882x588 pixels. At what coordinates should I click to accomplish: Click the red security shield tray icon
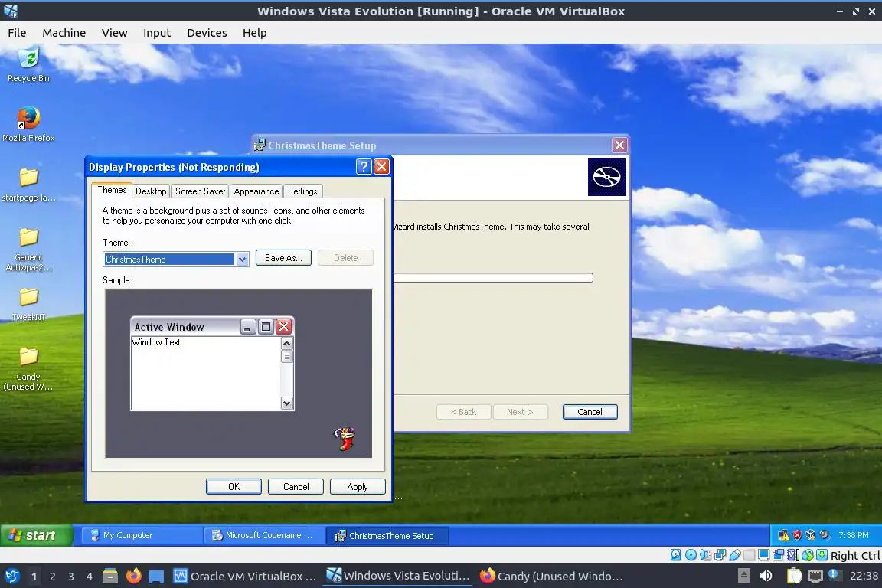point(797,535)
